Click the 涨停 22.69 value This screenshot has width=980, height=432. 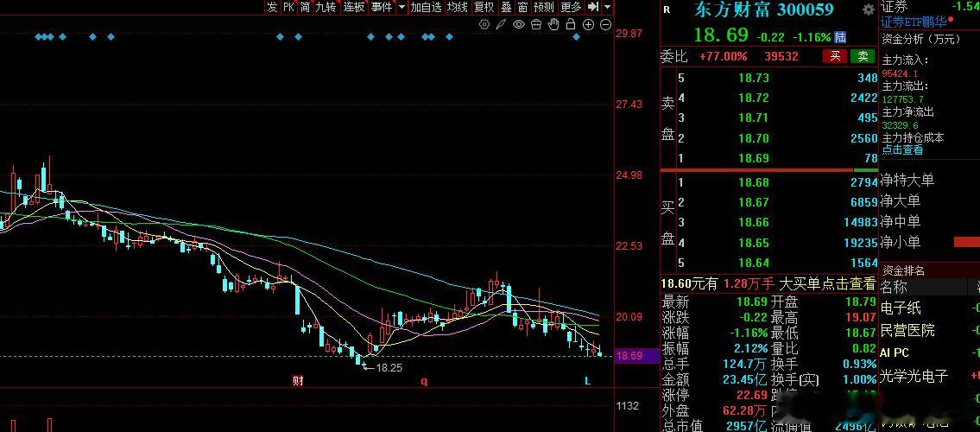coord(752,395)
